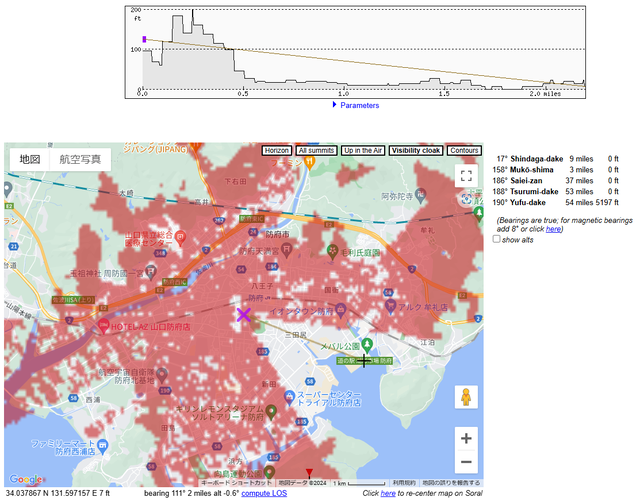Screen dimensions: 640x501
Task: Click the 向島運動公園 park pin
Action: tap(269, 472)
